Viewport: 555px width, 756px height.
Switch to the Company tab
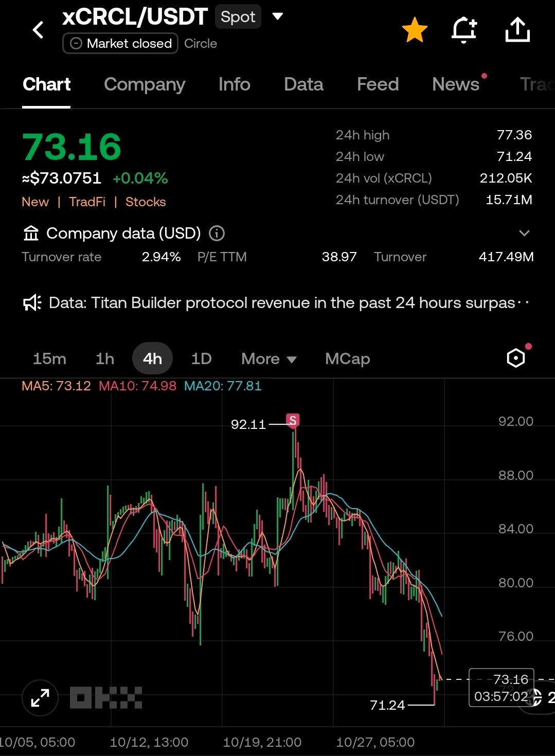145,84
